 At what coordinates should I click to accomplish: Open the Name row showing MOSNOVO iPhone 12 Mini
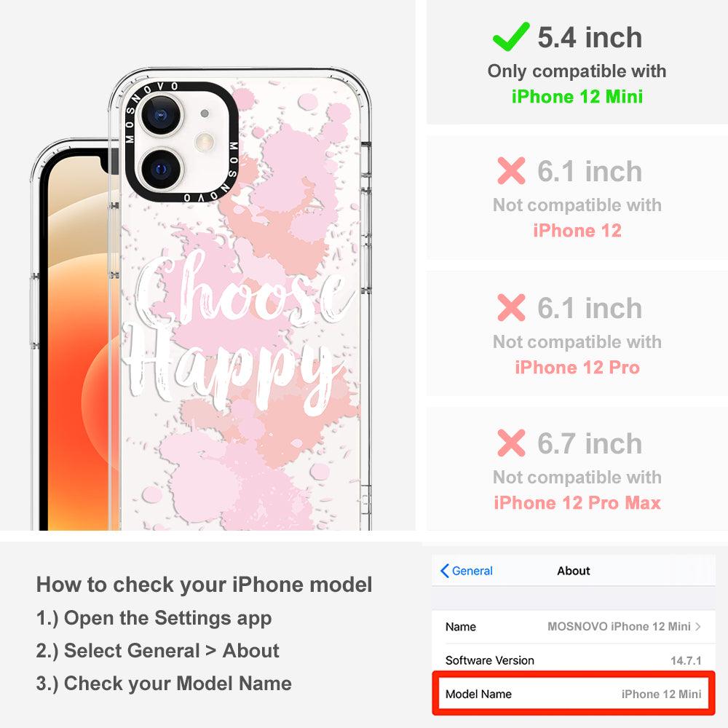tap(574, 626)
